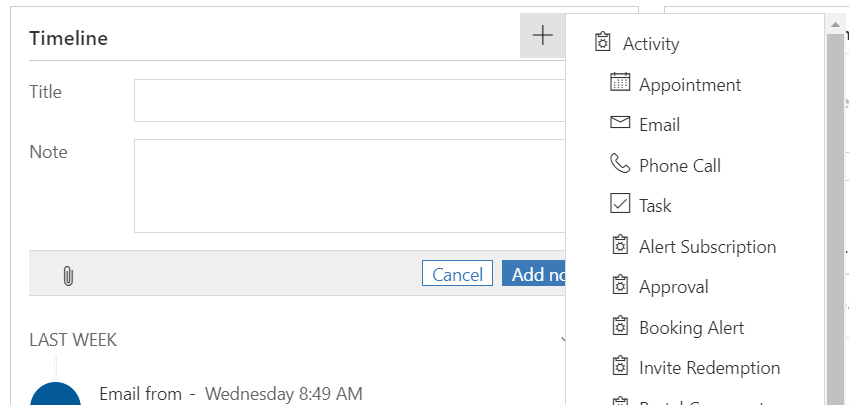Choose Invite Redemption menu entry
This screenshot has width=849, height=405.
[709, 368]
